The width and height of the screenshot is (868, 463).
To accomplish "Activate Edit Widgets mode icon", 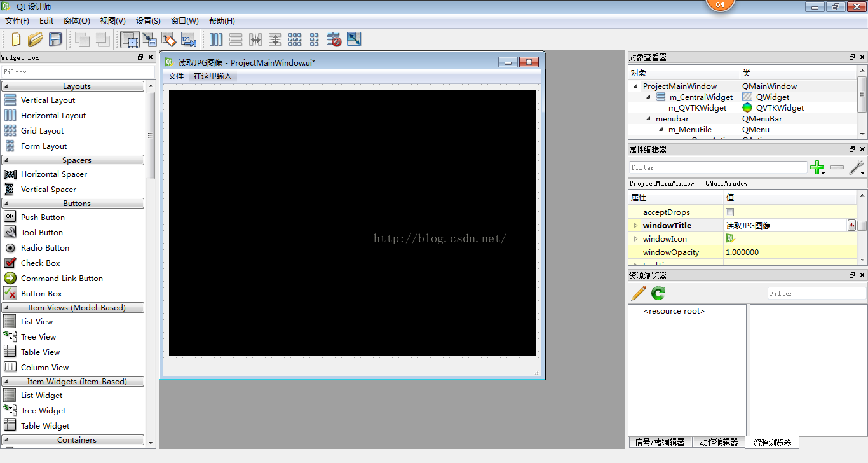I will (130, 39).
